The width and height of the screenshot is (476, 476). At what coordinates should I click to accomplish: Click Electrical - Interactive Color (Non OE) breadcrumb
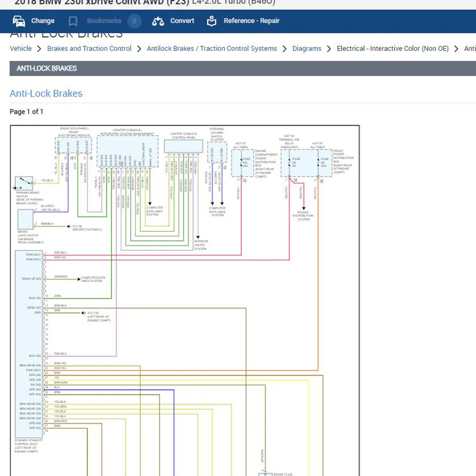393,49
